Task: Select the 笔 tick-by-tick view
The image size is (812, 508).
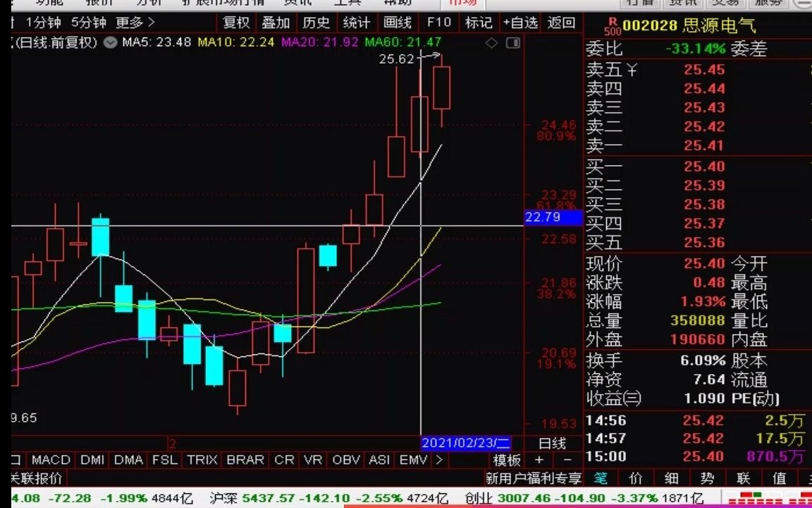Action: point(601,478)
